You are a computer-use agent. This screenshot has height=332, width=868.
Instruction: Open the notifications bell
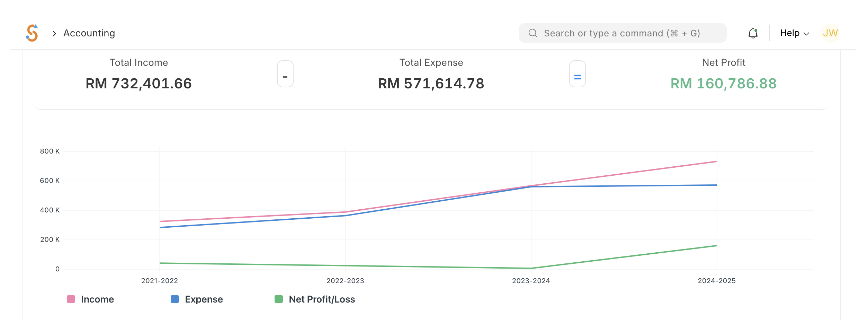pos(753,33)
